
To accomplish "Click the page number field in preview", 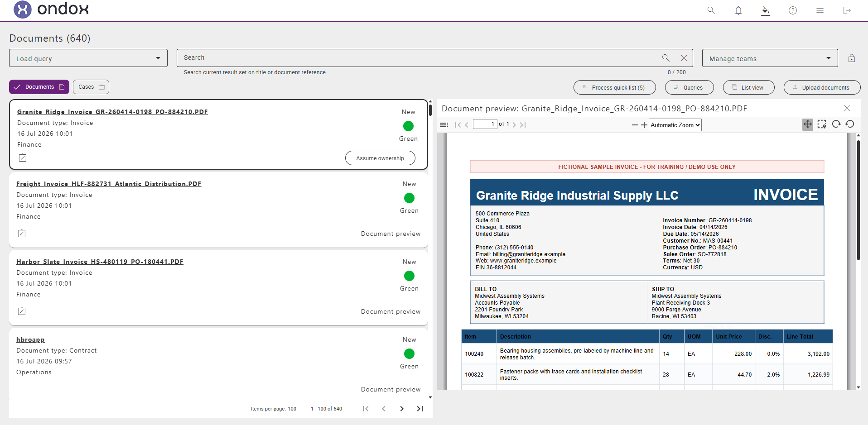I will click(485, 124).
